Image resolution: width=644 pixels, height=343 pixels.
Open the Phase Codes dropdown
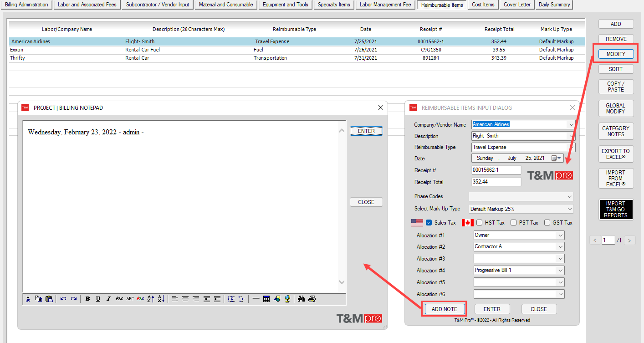[569, 196]
